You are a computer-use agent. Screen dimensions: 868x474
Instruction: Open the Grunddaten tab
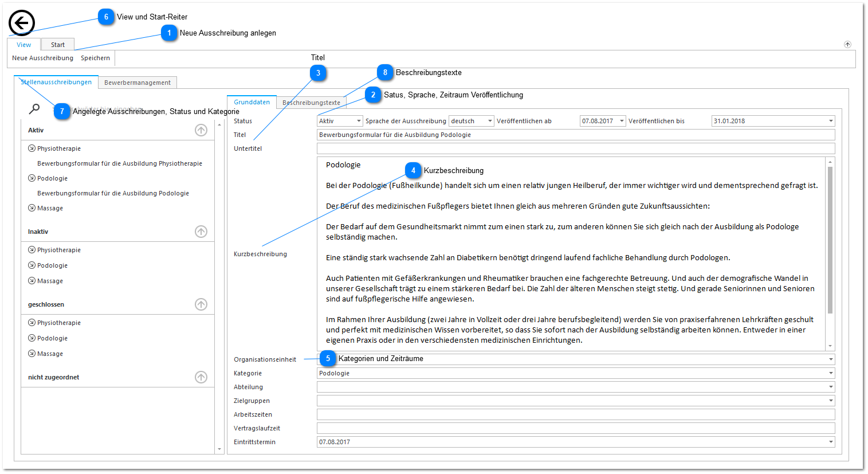(x=252, y=102)
